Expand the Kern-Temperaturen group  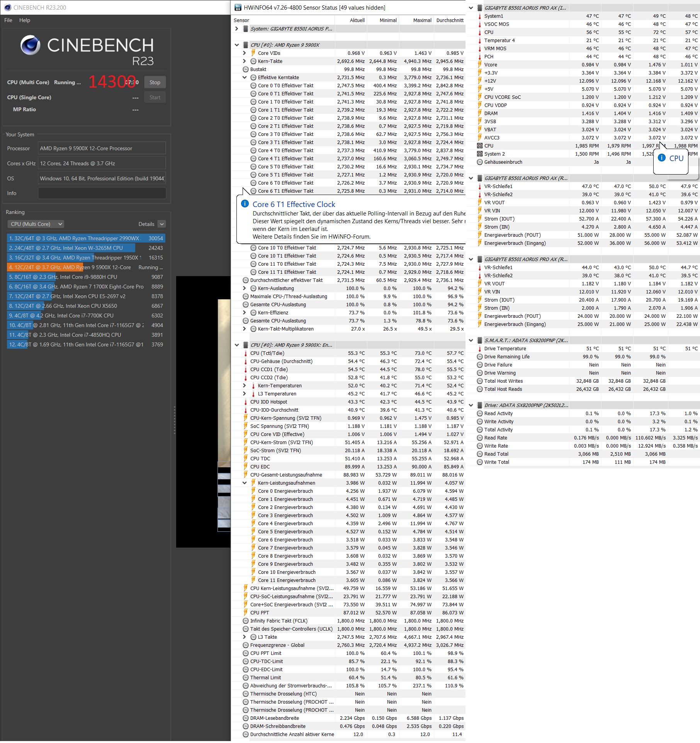[x=245, y=385]
